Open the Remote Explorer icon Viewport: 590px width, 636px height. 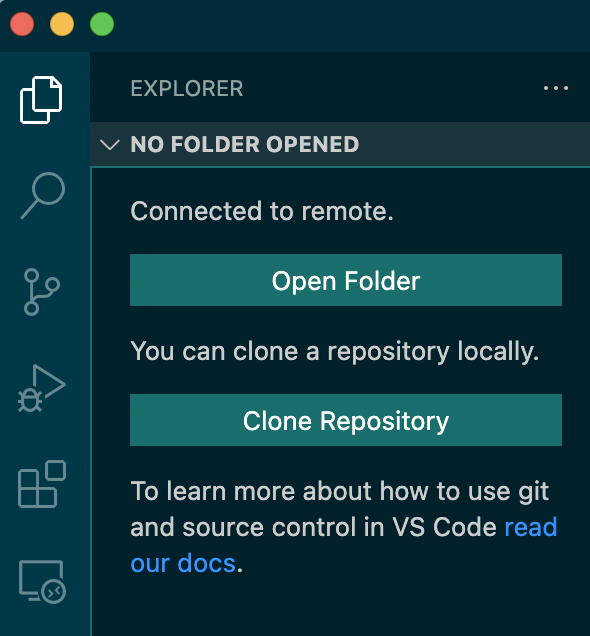click(42, 582)
